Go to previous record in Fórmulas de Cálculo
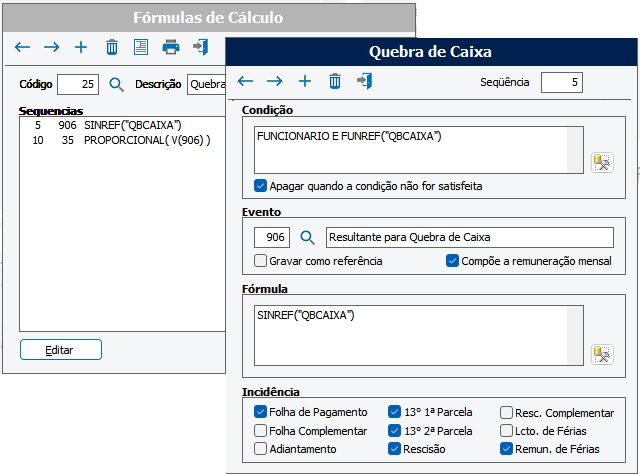Screen dimensions: 640x474 [22, 47]
